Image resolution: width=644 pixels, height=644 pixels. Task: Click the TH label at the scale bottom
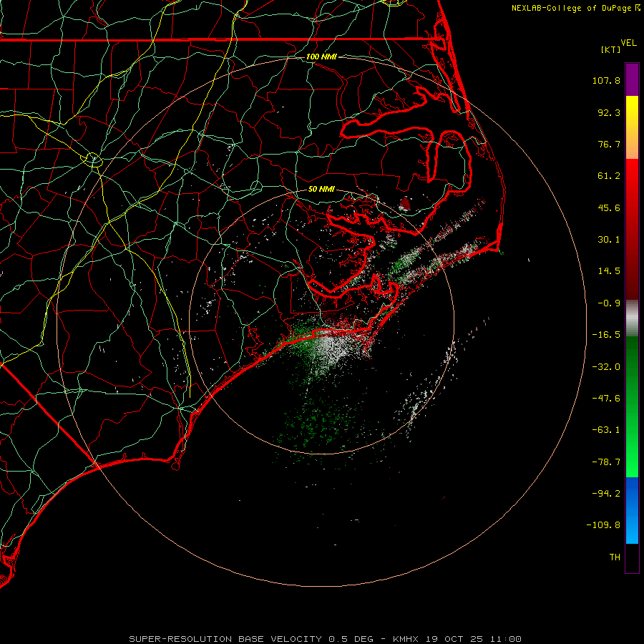(x=615, y=557)
